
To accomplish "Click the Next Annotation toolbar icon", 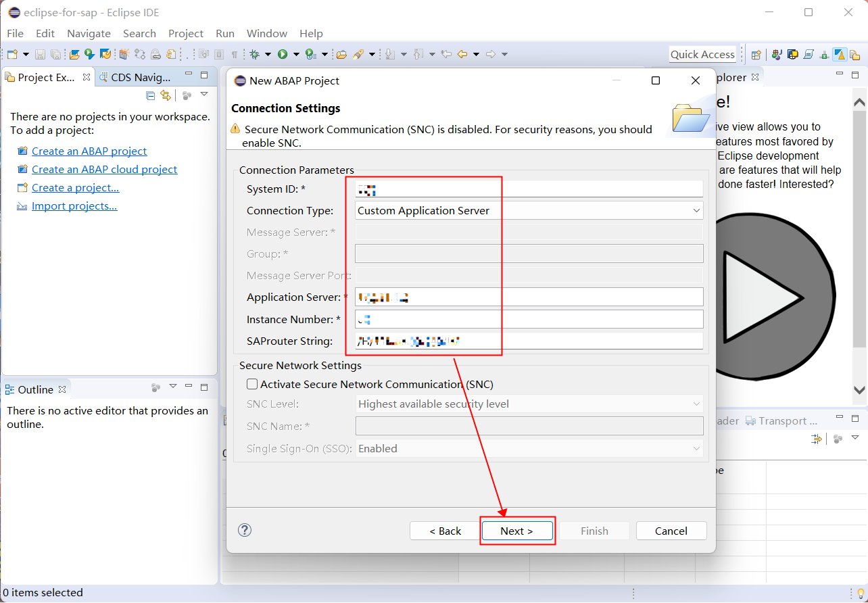I will click(390, 54).
